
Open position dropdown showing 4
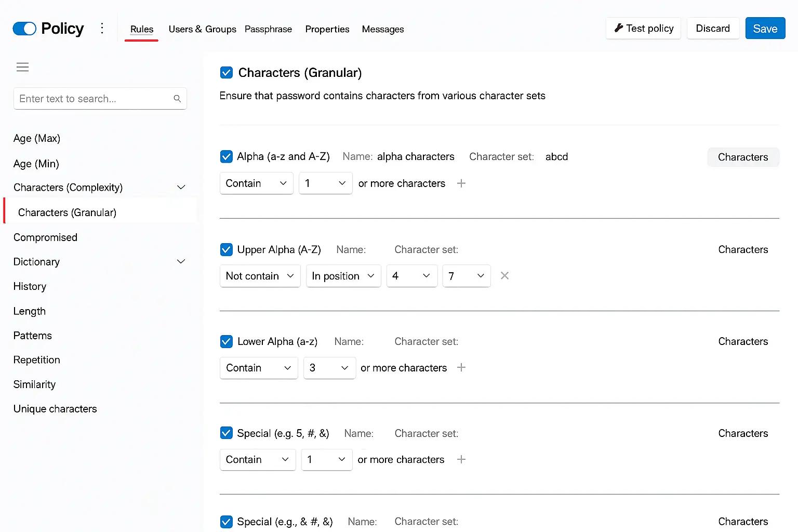412,276
